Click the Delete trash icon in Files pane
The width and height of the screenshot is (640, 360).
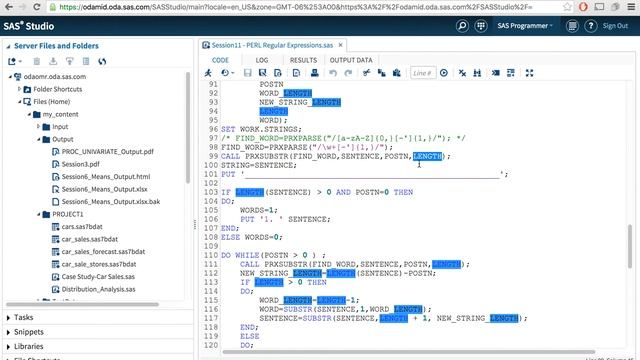pyautogui.click(x=37, y=61)
